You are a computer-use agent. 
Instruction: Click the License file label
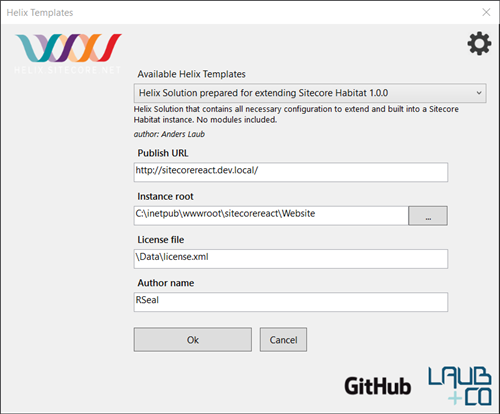pyautogui.click(x=161, y=240)
